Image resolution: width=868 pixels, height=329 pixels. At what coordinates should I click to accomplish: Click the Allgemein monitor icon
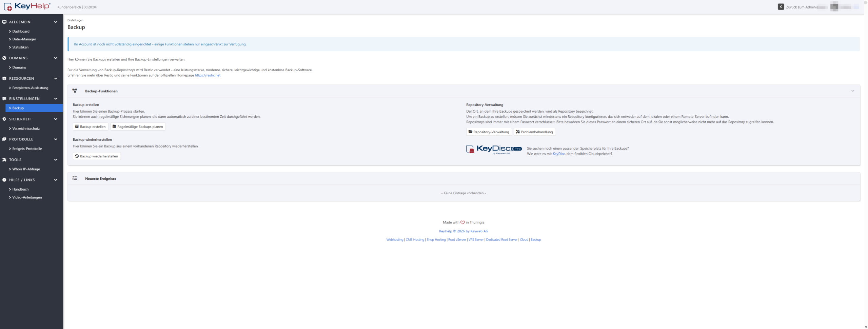(4, 22)
